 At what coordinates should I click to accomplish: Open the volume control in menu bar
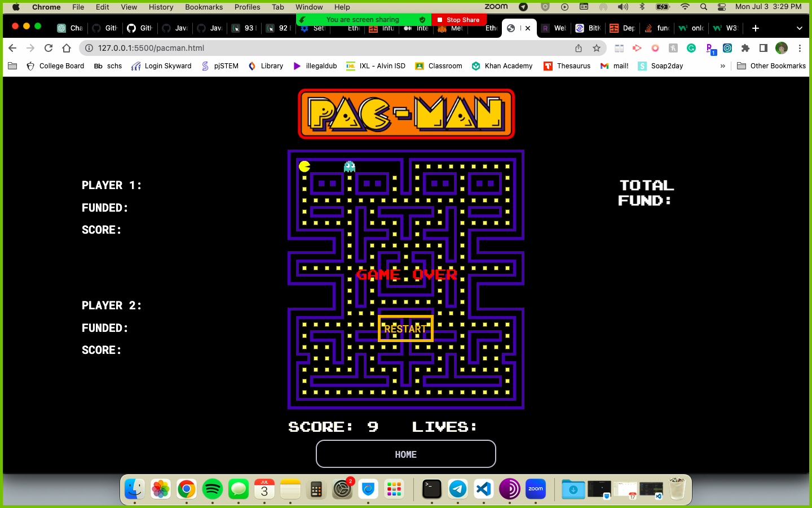tap(623, 7)
